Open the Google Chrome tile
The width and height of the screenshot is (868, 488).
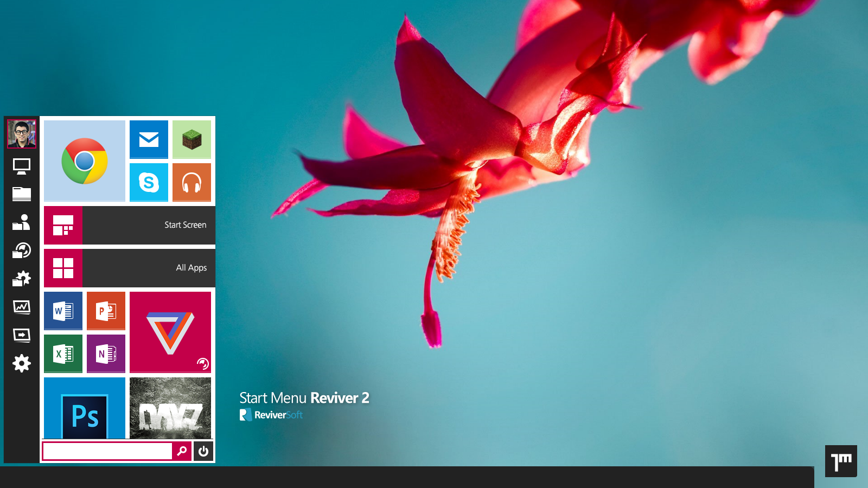tap(84, 161)
